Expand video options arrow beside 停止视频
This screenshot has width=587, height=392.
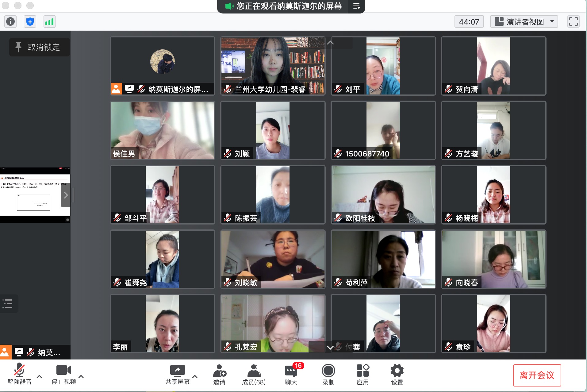click(x=81, y=376)
